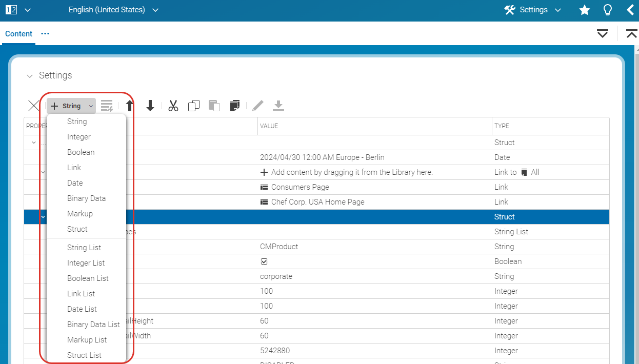Open the star bookmarks icon
Viewport: 639px width, 364px height.
584,10
